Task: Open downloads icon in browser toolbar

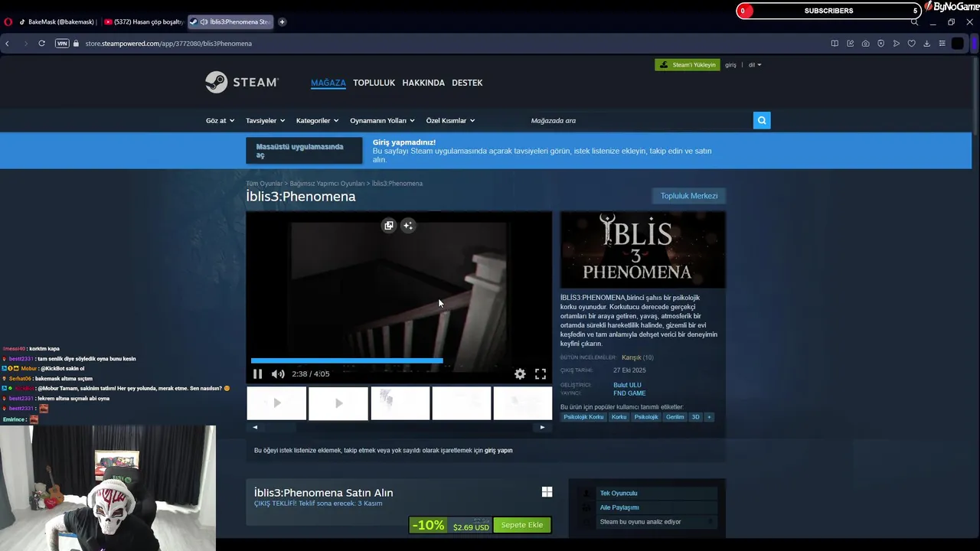Action: point(926,44)
